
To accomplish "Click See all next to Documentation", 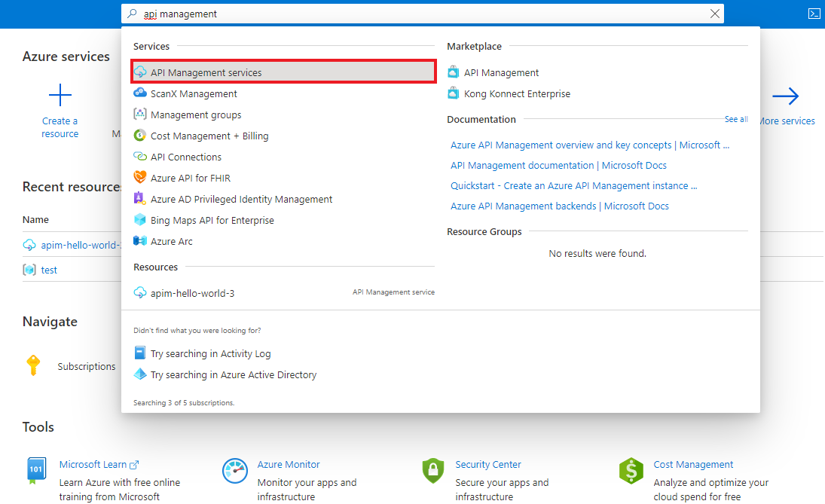I will click(x=736, y=119).
